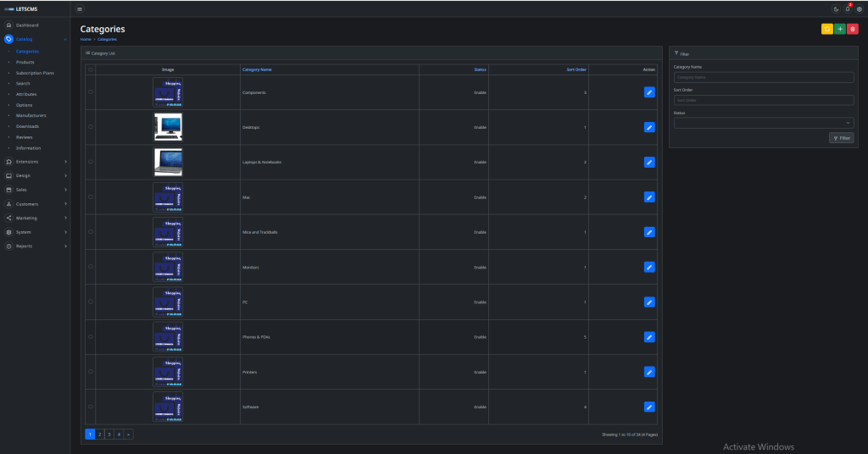This screenshot has height=454, width=868.
Task: Click the red delete trash button
Action: (x=853, y=29)
